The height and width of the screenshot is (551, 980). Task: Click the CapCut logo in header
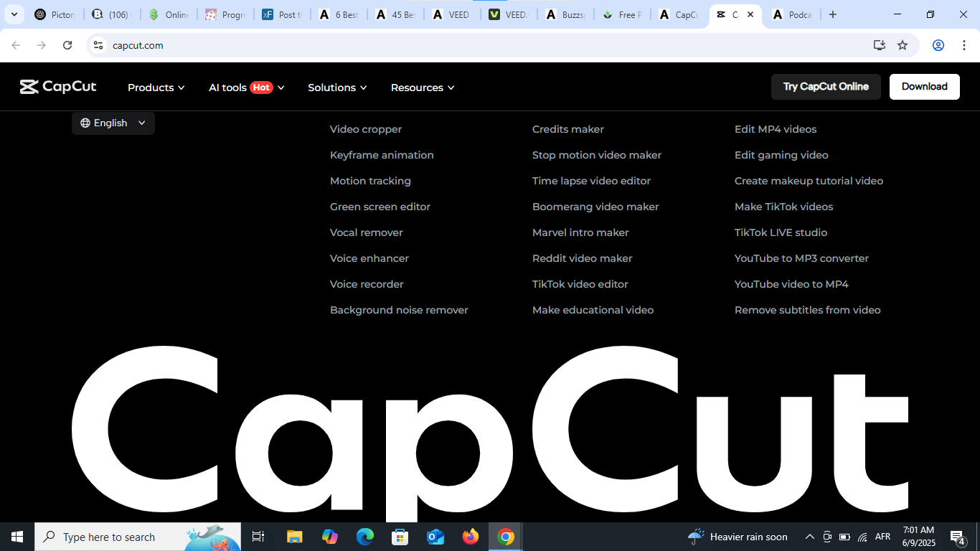(58, 87)
